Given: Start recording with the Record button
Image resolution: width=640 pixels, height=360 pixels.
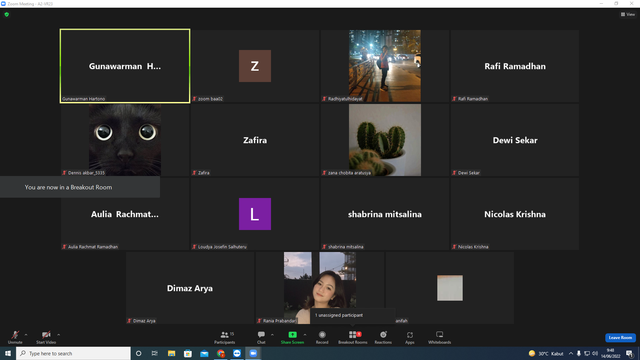Looking at the screenshot, I should click(x=322, y=337).
